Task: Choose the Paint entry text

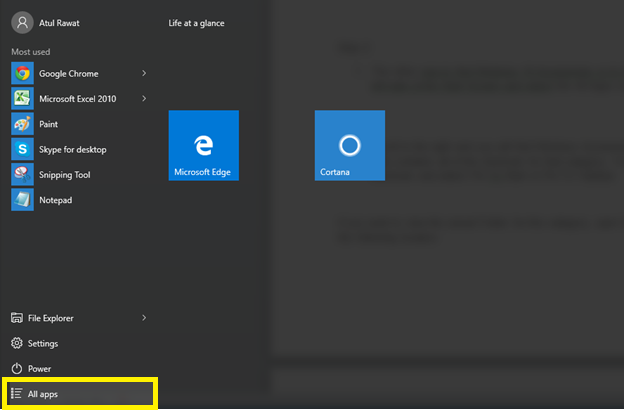Action: (48, 124)
